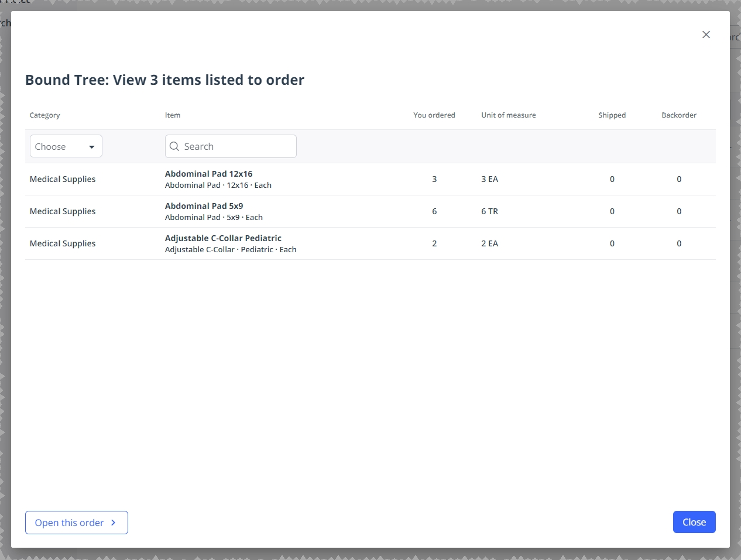Screen dimensions: 741x560
Task: Click the Unit of measure column header
Action: pos(509,115)
